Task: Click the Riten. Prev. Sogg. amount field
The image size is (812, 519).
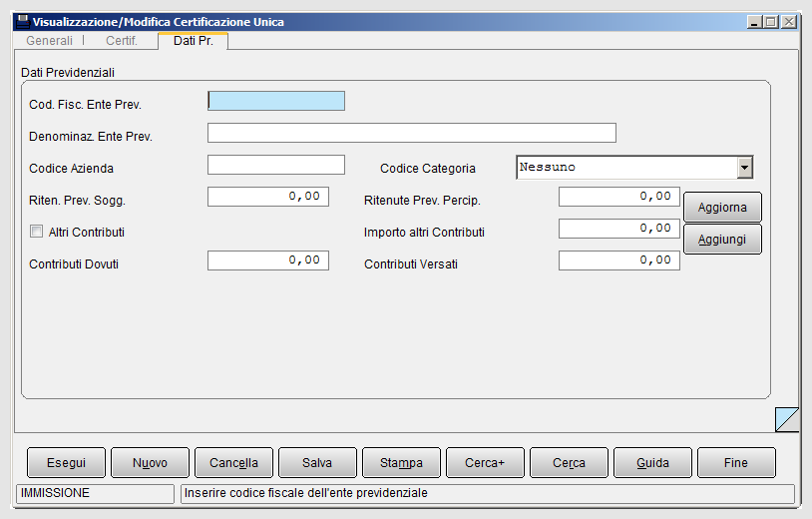Action: point(268,197)
